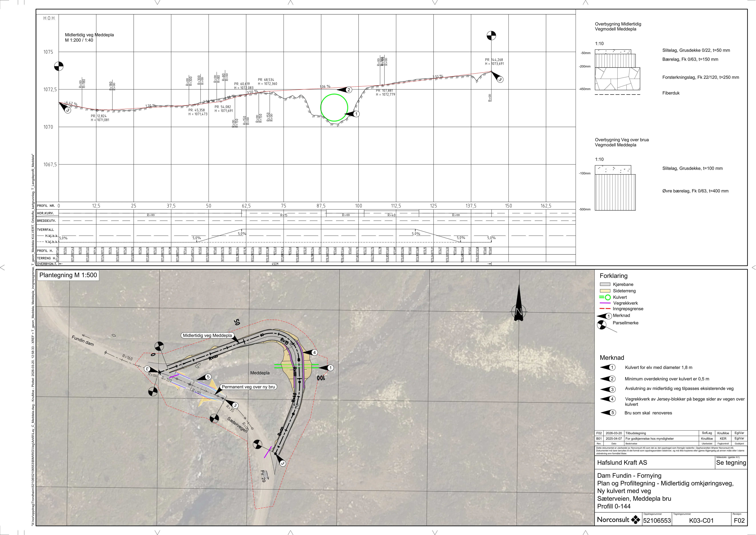Viewport: 756px width, 535px height.
Task: Click the Norconsult logo diamond emblem
Action: [x=635, y=520]
